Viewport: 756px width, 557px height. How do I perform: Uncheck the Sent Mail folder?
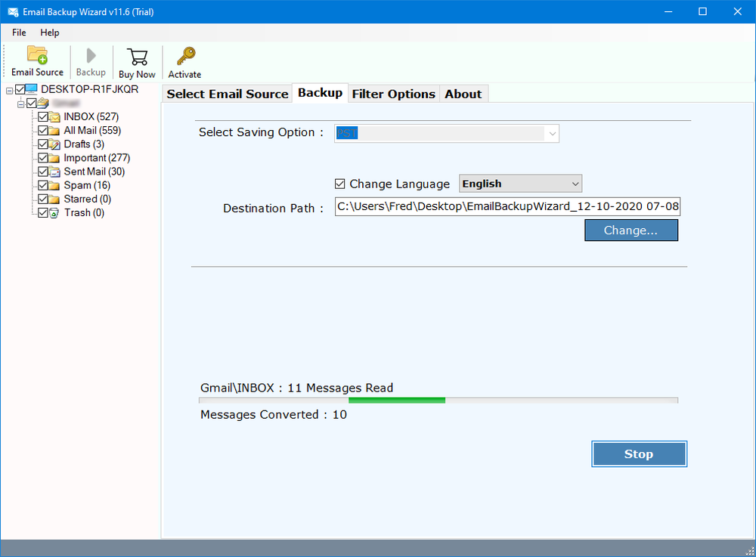[x=43, y=172]
